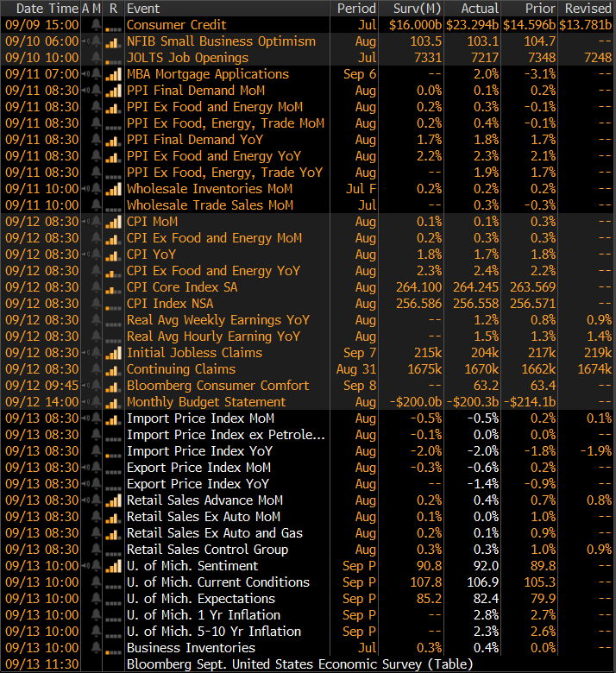Click the relevance bars icon for Monthly Budget Statement

click(x=113, y=402)
